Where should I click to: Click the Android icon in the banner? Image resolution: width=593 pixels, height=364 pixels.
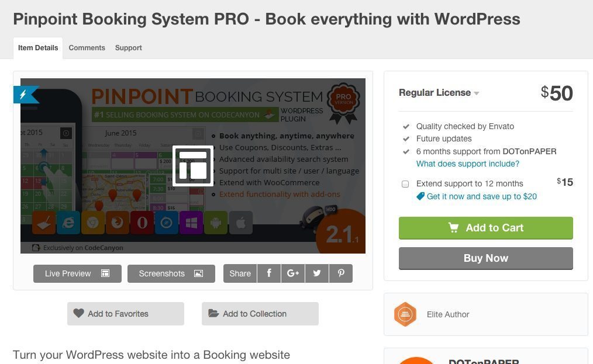pos(216,223)
